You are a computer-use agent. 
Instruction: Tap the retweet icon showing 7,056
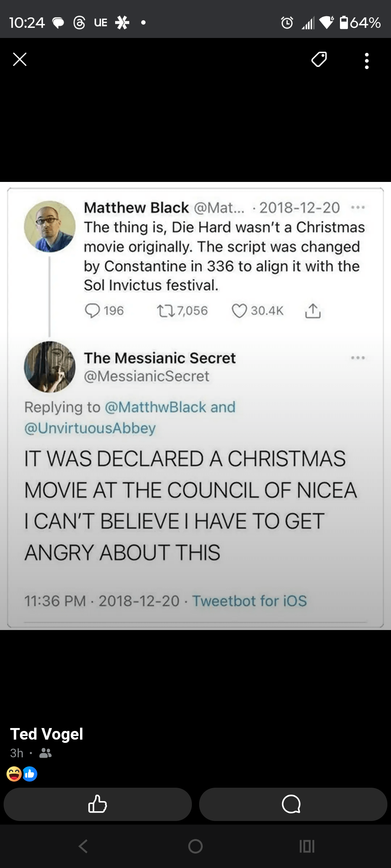point(165,311)
